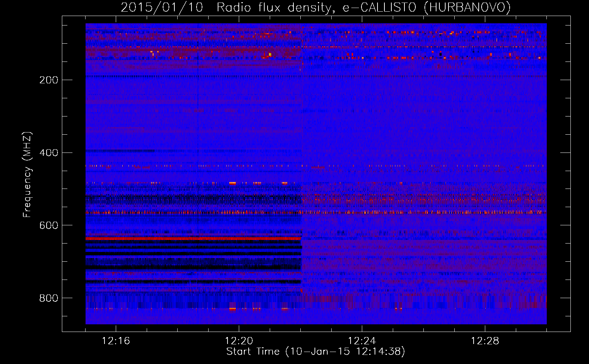Click the 12:16 time tick label

(x=116, y=341)
